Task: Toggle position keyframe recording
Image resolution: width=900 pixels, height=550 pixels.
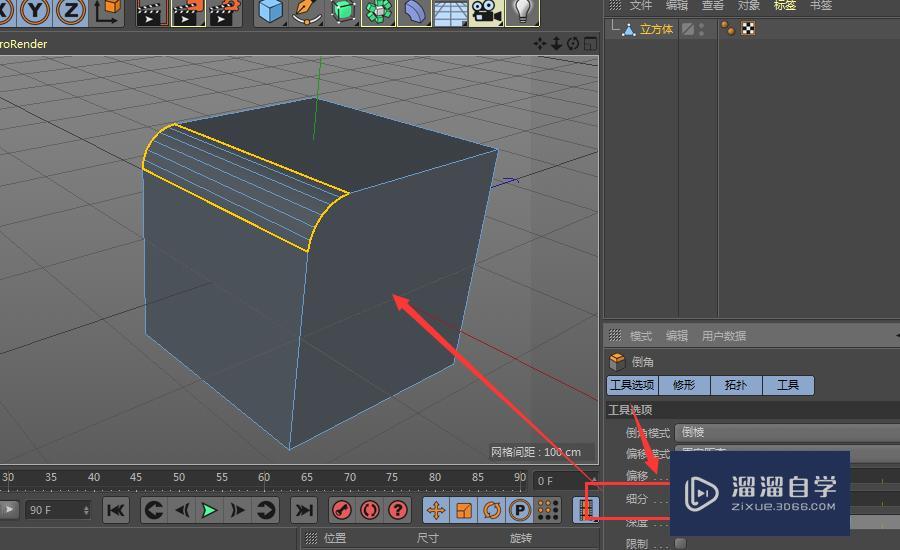Action: [436, 510]
